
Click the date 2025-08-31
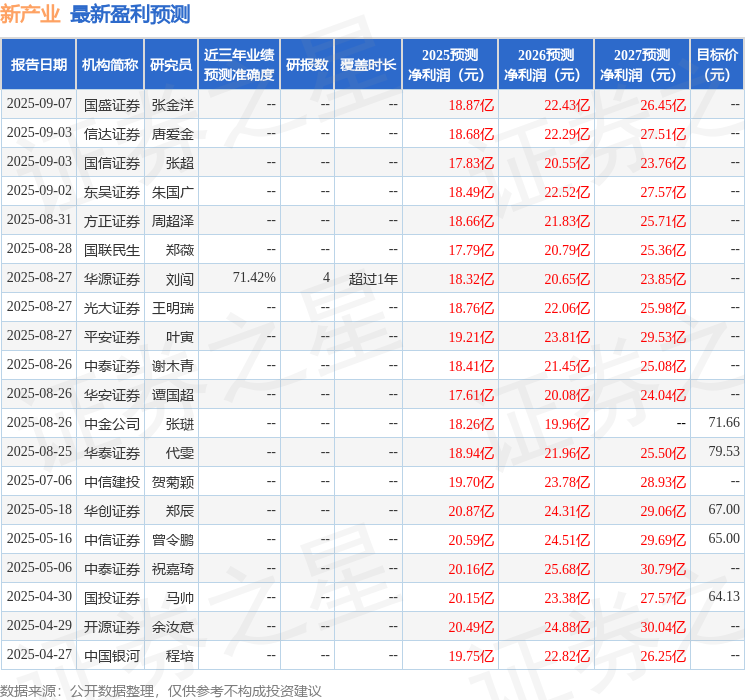[39, 219]
